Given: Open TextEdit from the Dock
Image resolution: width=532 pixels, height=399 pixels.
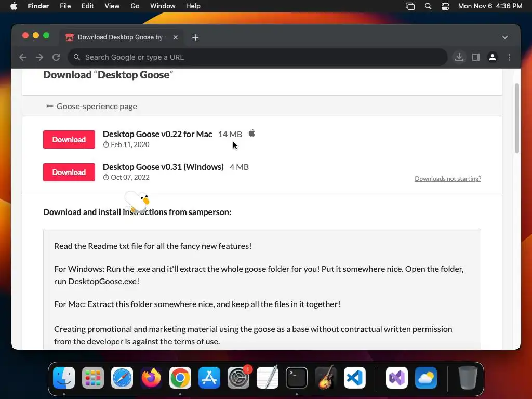Looking at the screenshot, I should tap(268, 378).
